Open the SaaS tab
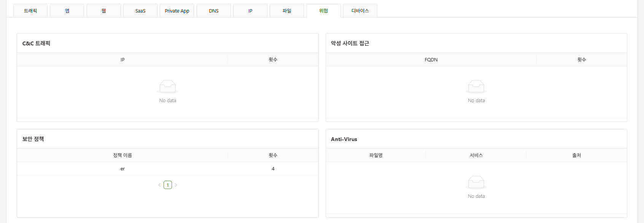 [140, 11]
